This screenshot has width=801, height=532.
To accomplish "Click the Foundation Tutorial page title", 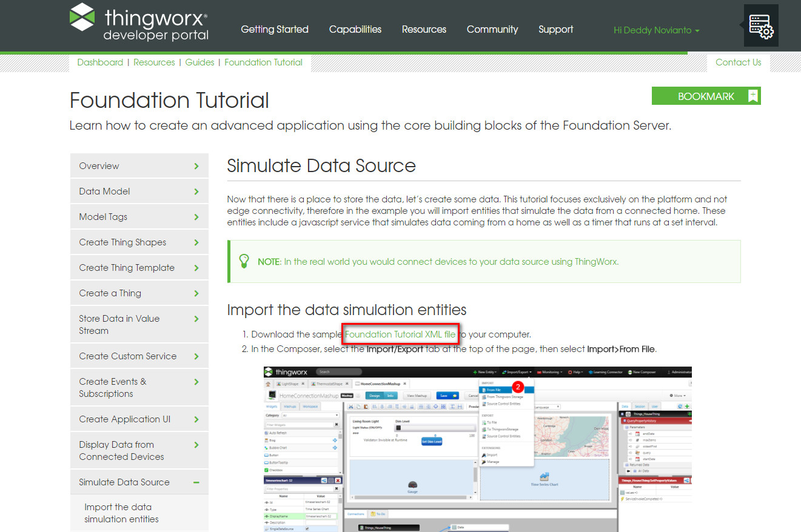I will coord(169,100).
